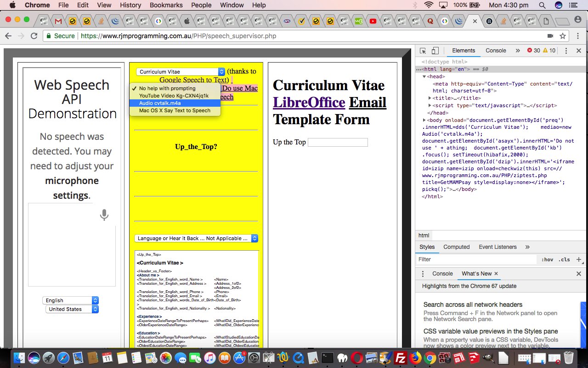Open the Email link in heading
The image size is (588, 368).
[x=367, y=102]
